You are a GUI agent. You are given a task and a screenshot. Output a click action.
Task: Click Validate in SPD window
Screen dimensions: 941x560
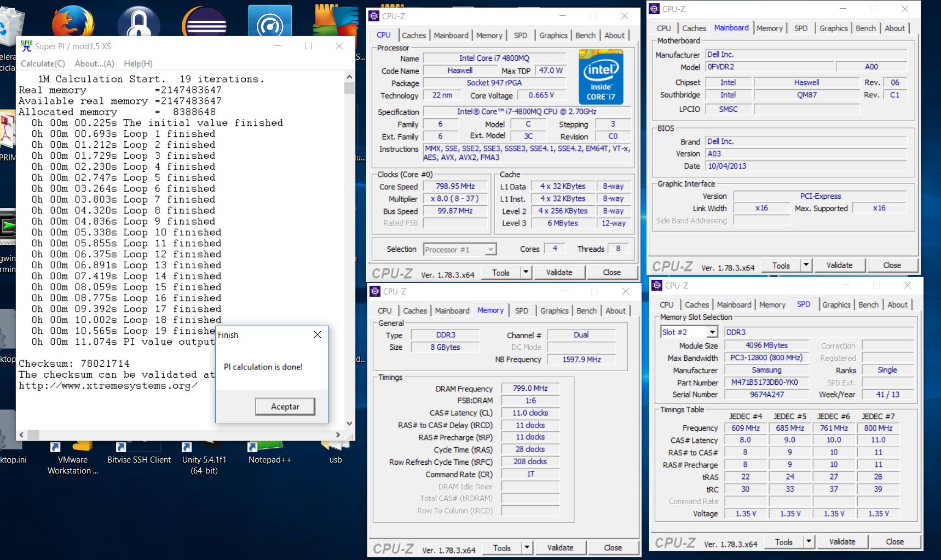coord(842,541)
